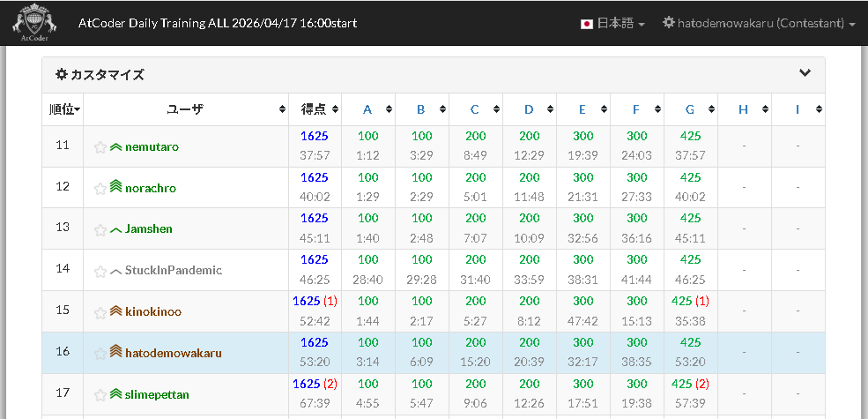Favorite norachro with the star icon
Image resolution: width=868 pixels, height=419 pixels.
[x=100, y=189]
